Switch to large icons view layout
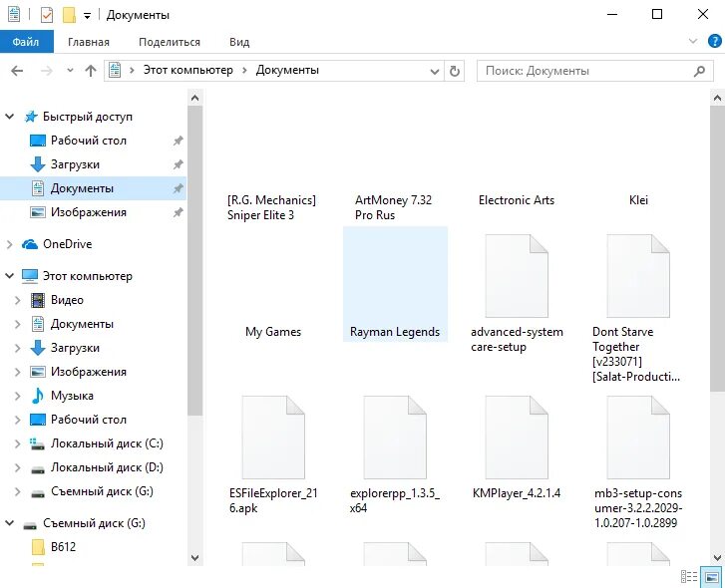Screen dimensions: 725x588 [712, 576]
